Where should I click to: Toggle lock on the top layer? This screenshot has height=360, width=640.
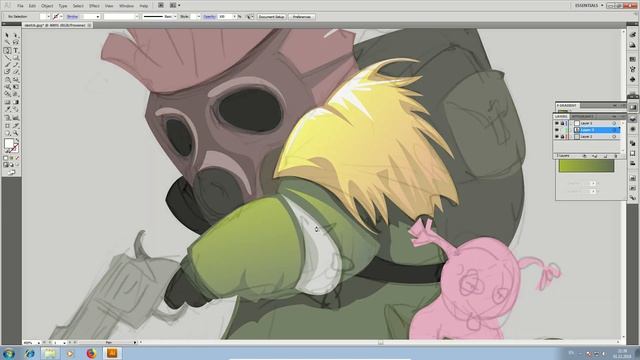(562, 123)
